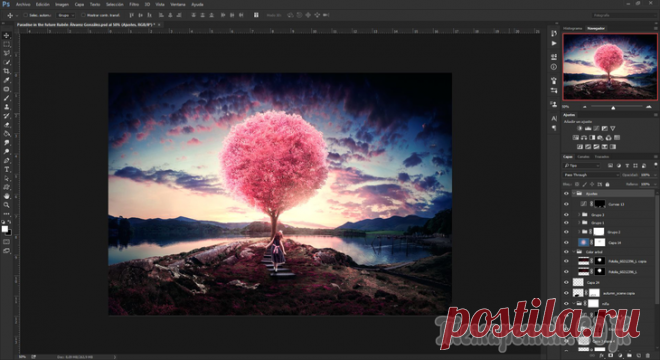660x360 pixels.
Task: Open the Filtro menu
Action: (134, 5)
